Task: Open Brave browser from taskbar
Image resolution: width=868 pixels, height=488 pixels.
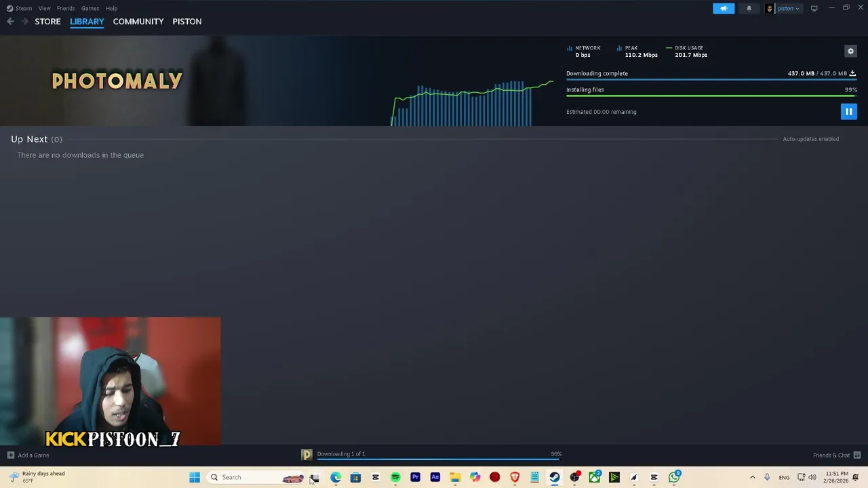Action: coord(515,477)
